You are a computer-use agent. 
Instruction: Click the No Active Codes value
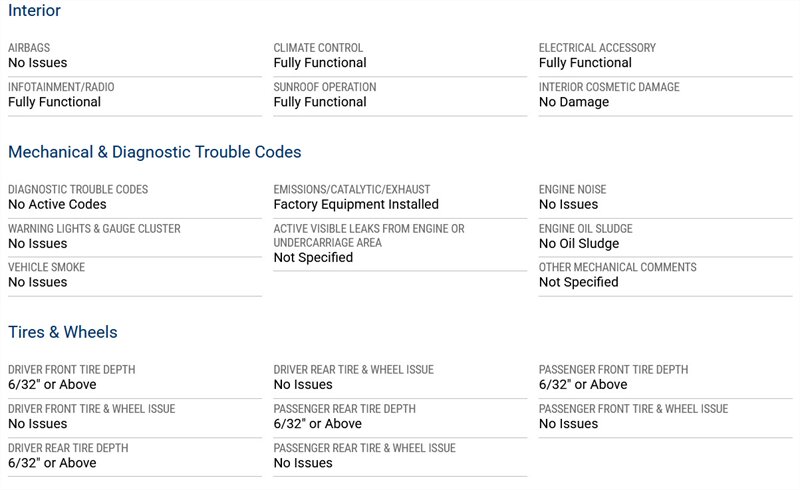57,204
